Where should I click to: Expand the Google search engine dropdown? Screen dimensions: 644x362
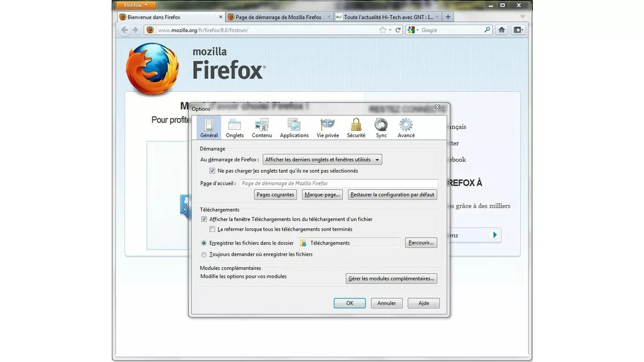point(413,29)
